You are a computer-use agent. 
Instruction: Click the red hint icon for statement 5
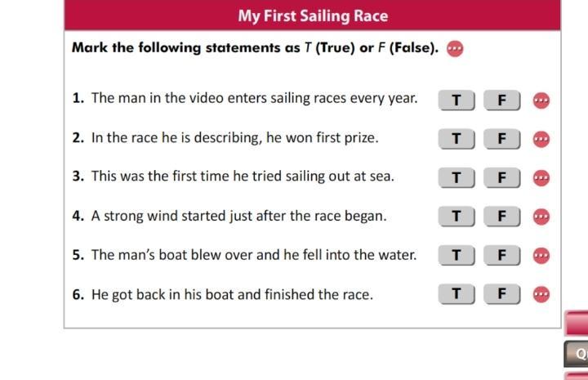pyautogui.click(x=541, y=255)
